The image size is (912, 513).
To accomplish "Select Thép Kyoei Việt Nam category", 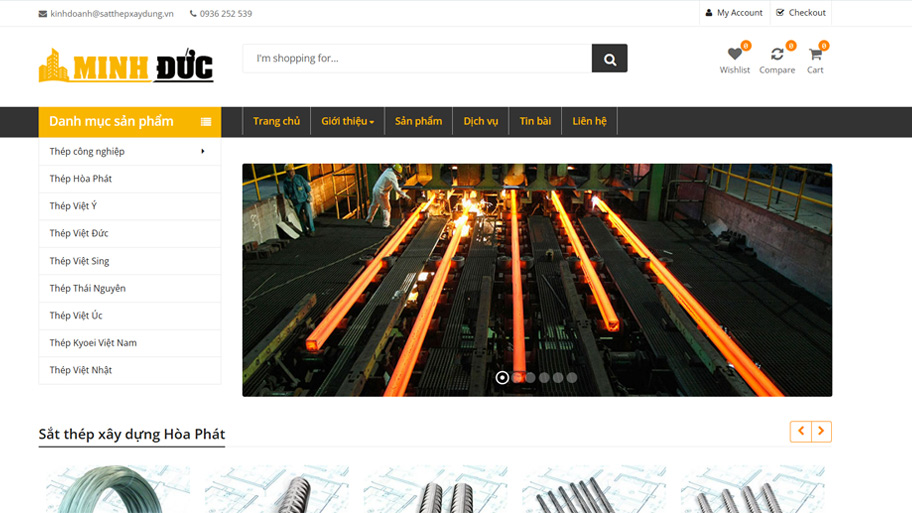I will pos(130,343).
